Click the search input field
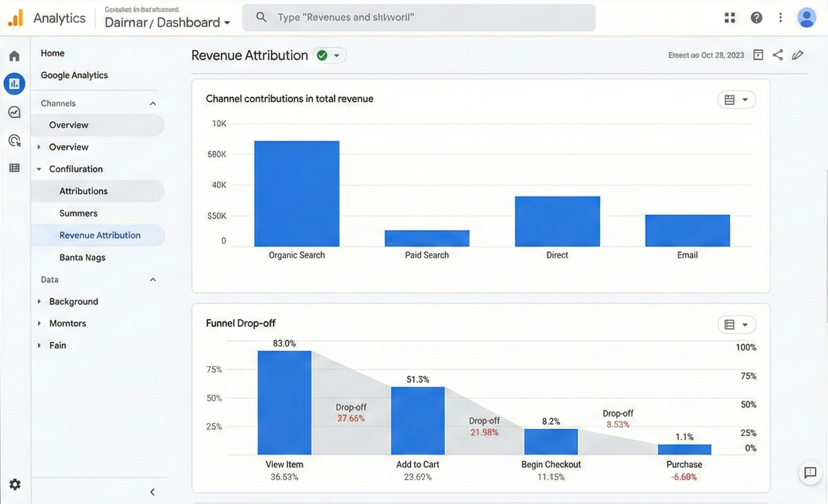The height and width of the screenshot is (504, 828). coord(418,18)
